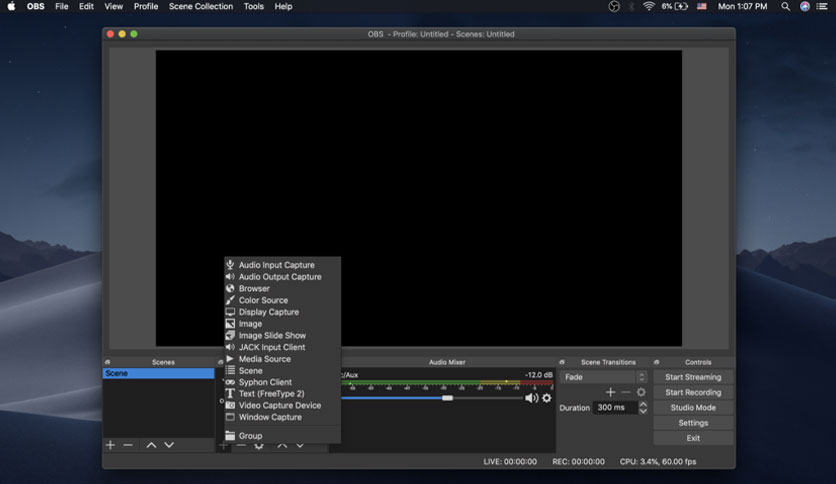
Task: Open transition properties gear icon
Action: coord(641,392)
